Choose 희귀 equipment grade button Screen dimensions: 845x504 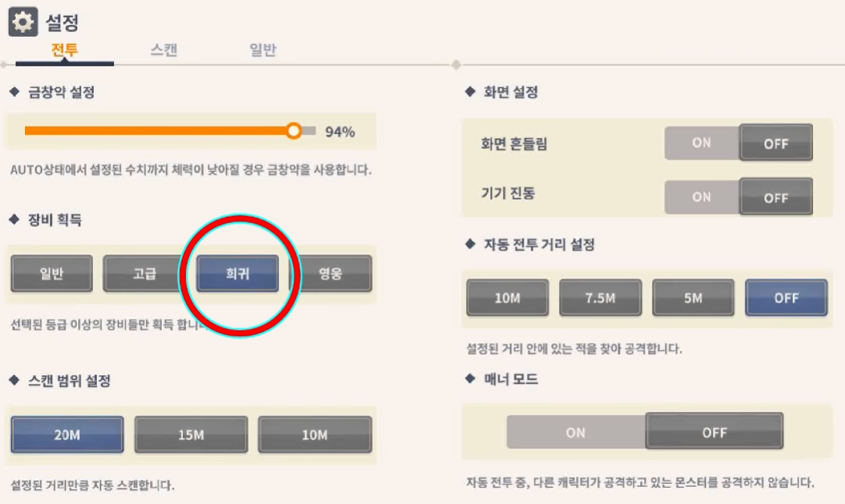click(237, 274)
